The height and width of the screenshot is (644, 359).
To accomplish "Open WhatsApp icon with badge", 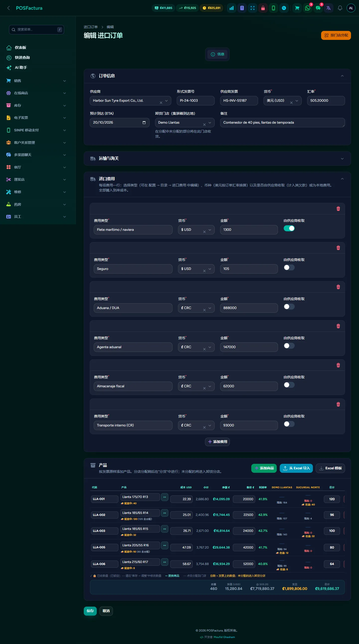I will 307,8.
